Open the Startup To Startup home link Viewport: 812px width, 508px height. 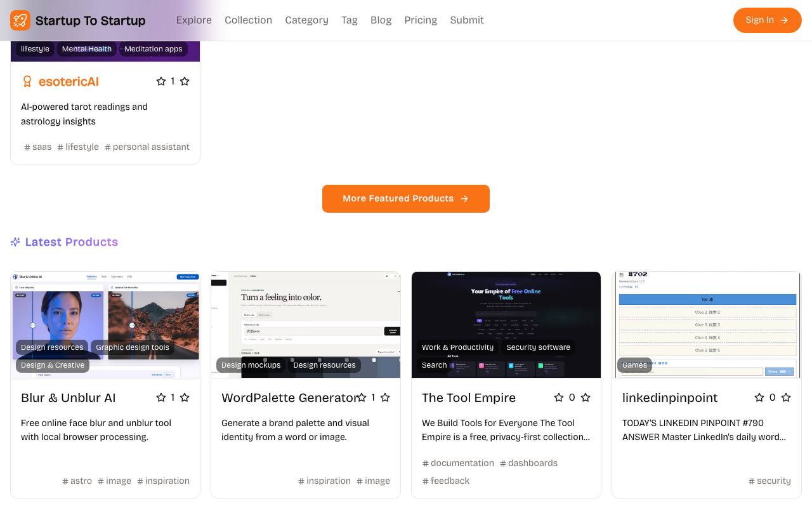78,20
